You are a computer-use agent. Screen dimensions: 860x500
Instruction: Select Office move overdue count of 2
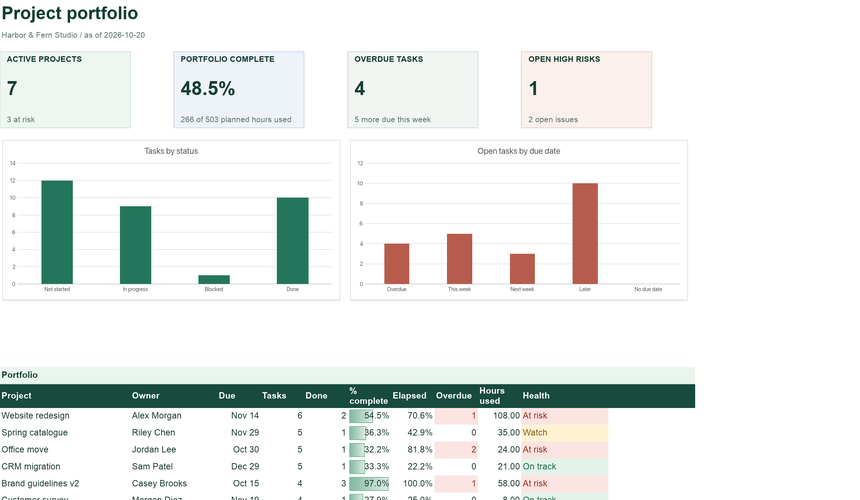pyautogui.click(x=456, y=450)
